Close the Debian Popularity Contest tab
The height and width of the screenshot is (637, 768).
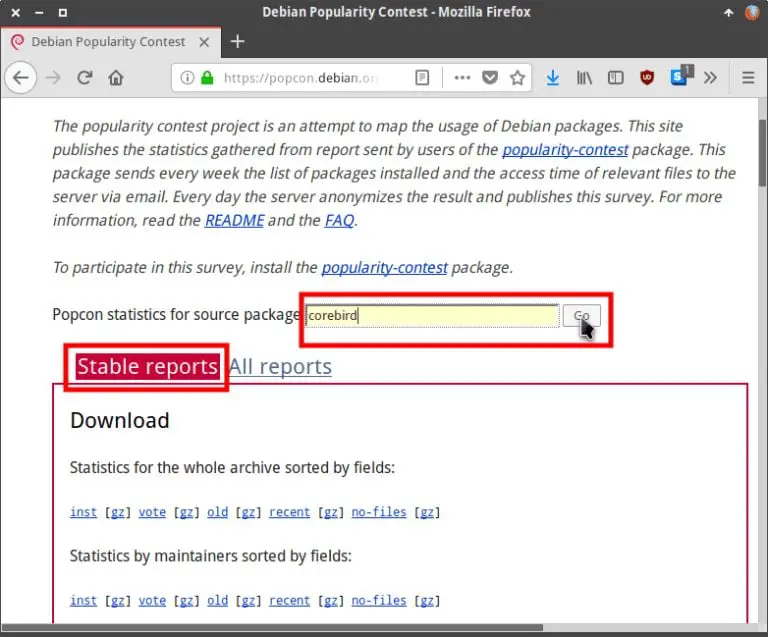coord(204,43)
